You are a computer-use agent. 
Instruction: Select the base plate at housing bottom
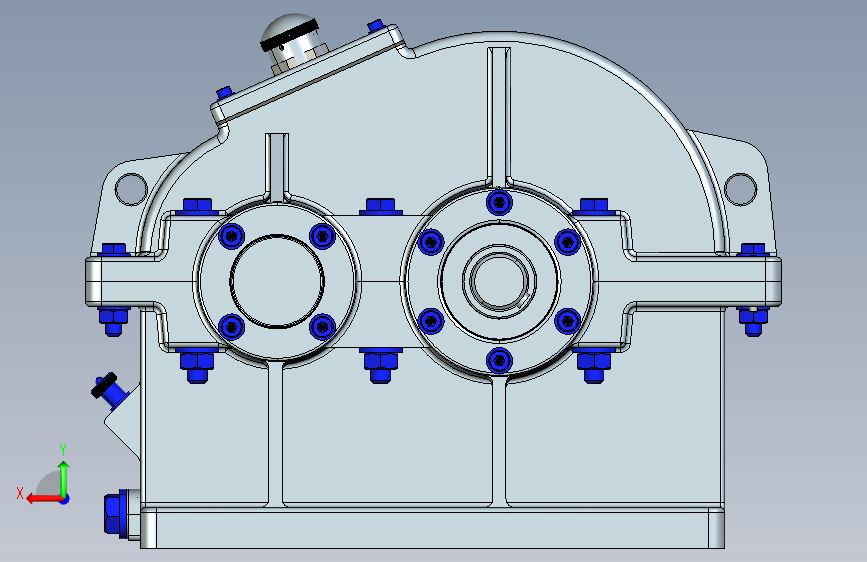[x=432, y=527]
